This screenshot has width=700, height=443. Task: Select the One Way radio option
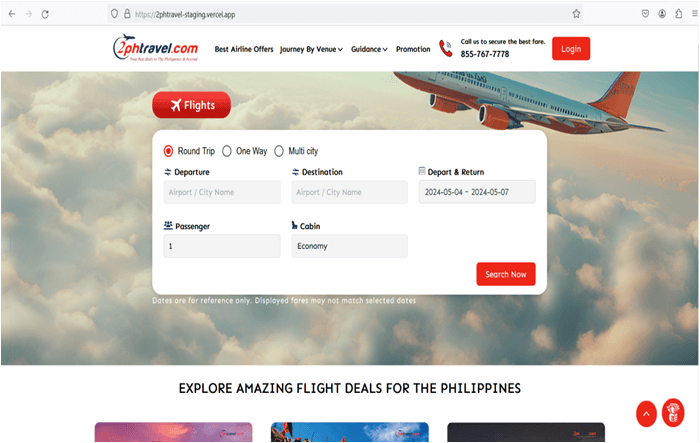(x=227, y=151)
